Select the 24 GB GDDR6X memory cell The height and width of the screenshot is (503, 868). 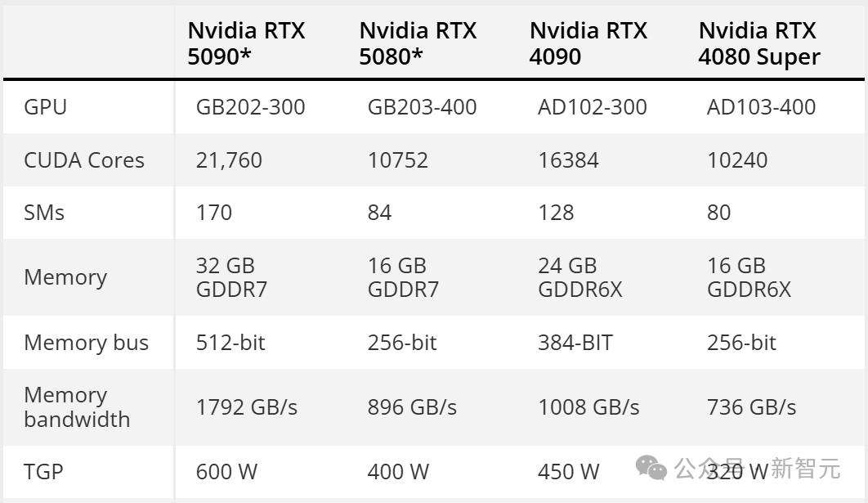579,277
